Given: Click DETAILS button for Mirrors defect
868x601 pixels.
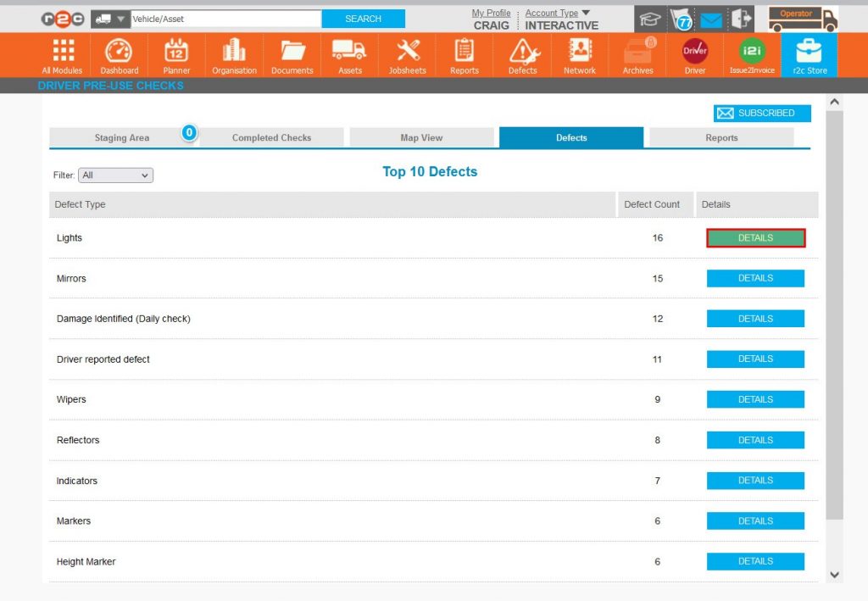Looking at the screenshot, I should pyautogui.click(x=755, y=278).
